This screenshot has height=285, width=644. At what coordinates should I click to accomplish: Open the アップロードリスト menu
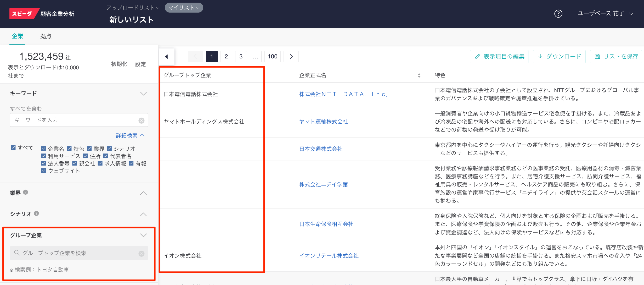click(133, 8)
